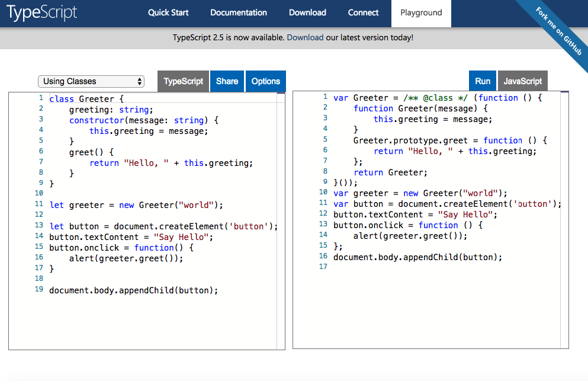Place cursor on 'class Greeter {' line
The height and width of the screenshot is (381, 588).
tap(86, 99)
